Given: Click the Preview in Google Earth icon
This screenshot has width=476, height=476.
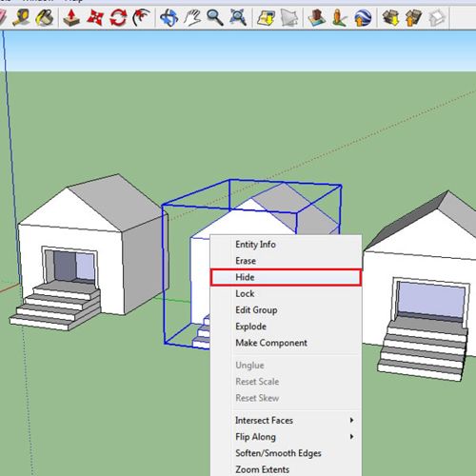Looking at the screenshot, I should click(363, 17).
